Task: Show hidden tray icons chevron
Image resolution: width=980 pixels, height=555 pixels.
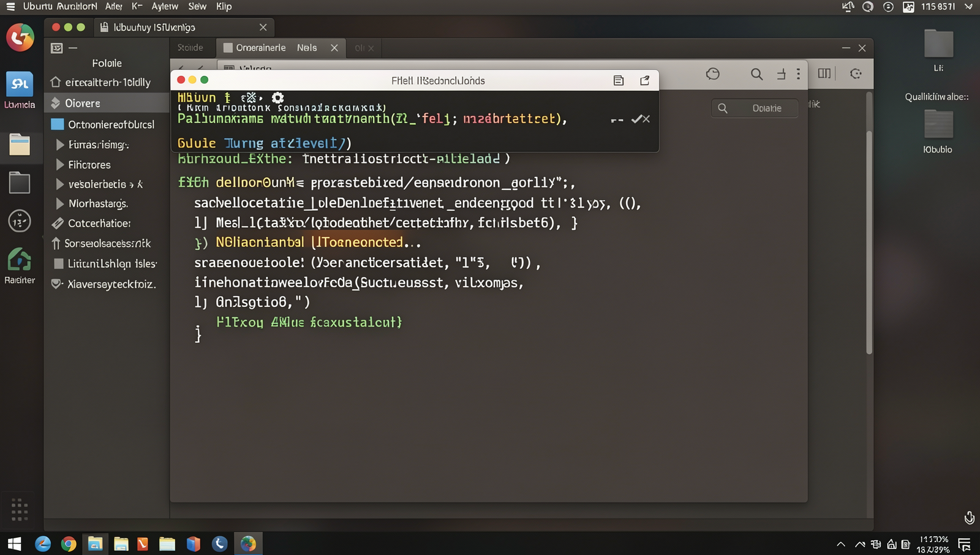Action: (x=841, y=544)
